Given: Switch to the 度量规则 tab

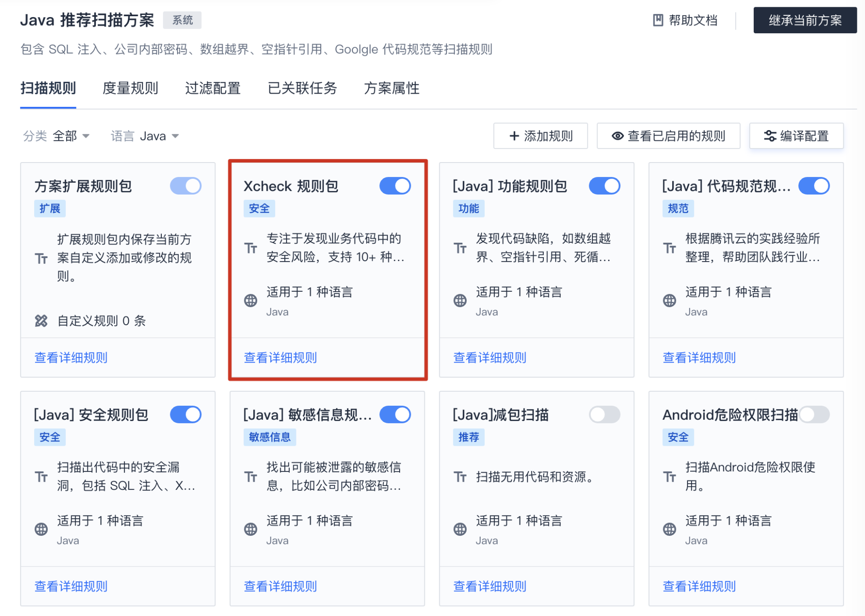Looking at the screenshot, I should click(x=130, y=88).
